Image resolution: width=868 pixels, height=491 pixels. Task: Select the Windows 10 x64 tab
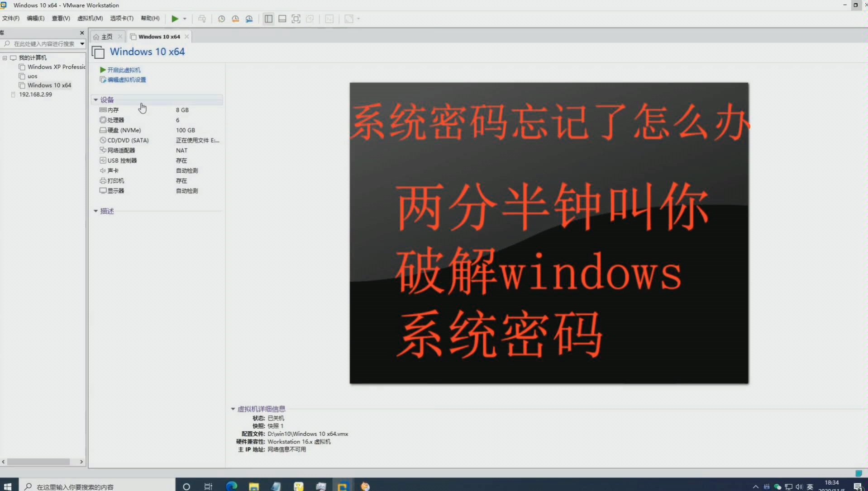coord(159,37)
